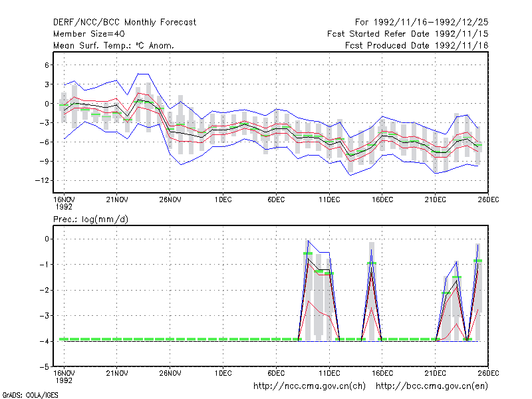
Task: Select the Member Size=40 label
Action: tap(89, 34)
